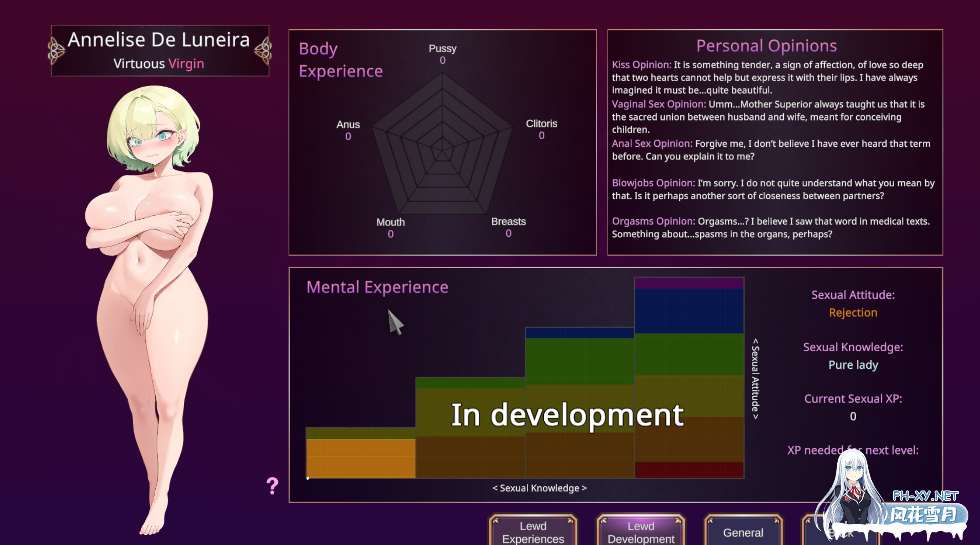The image size is (980, 545).
Task: Select the purple top cell in the chart
Action: pyautogui.click(x=689, y=283)
